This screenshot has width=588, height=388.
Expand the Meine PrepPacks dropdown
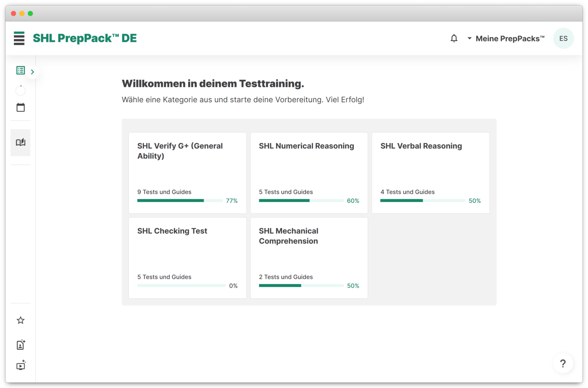pos(506,39)
